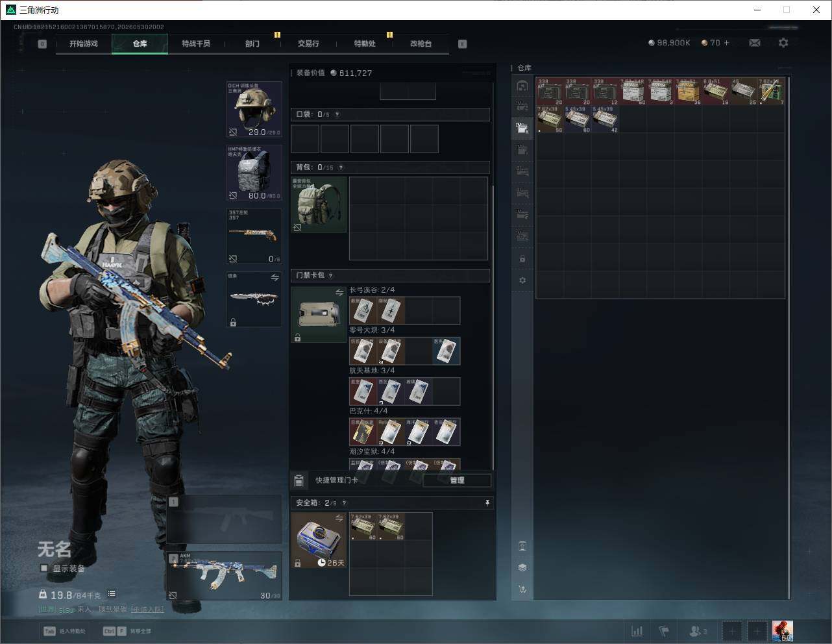Viewport: 832px width, 644px height.
Task: Click swap arrows on the safe box
Action: tap(339, 518)
